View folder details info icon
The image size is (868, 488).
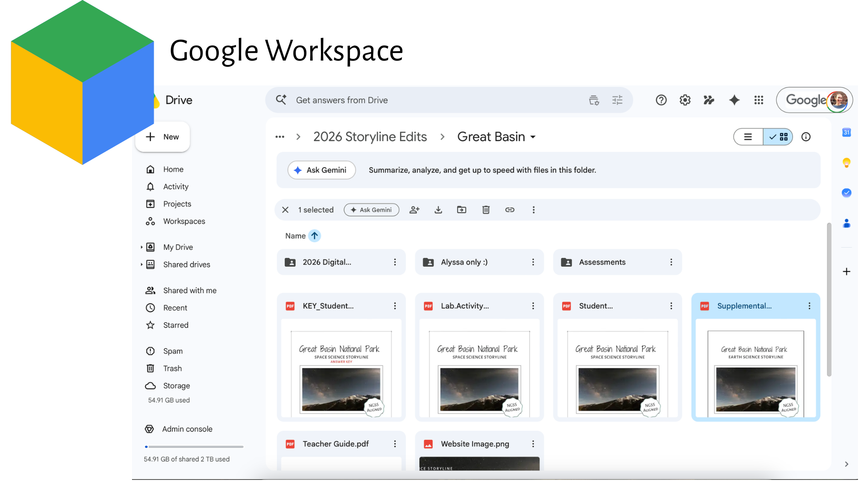[806, 137]
